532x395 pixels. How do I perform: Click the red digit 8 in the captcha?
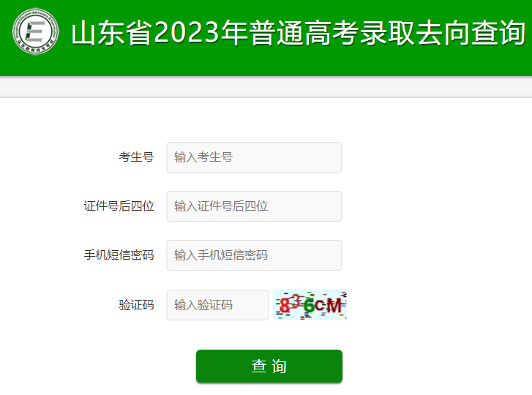(x=284, y=305)
